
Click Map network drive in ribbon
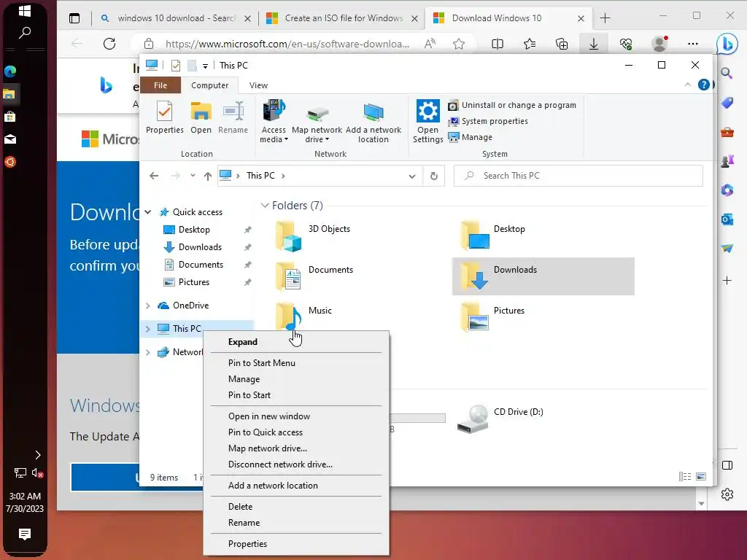click(x=317, y=122)
